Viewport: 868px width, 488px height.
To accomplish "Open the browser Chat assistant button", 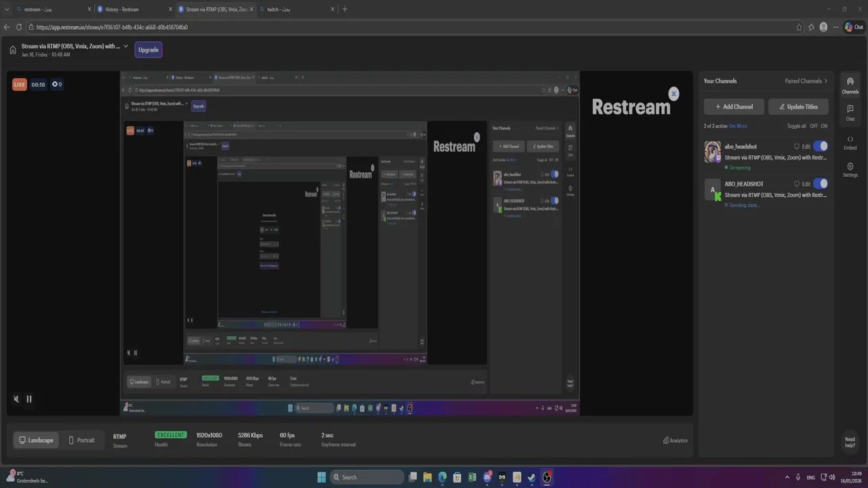I will [853, 27].
